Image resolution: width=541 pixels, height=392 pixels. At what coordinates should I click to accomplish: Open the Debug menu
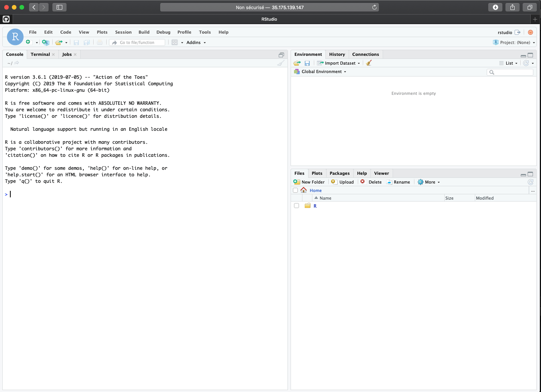pyautogui.click(x=163, y=32)
